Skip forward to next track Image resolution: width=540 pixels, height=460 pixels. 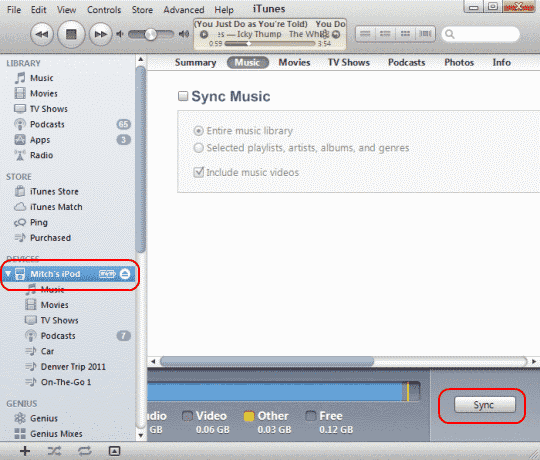point(101,34)
